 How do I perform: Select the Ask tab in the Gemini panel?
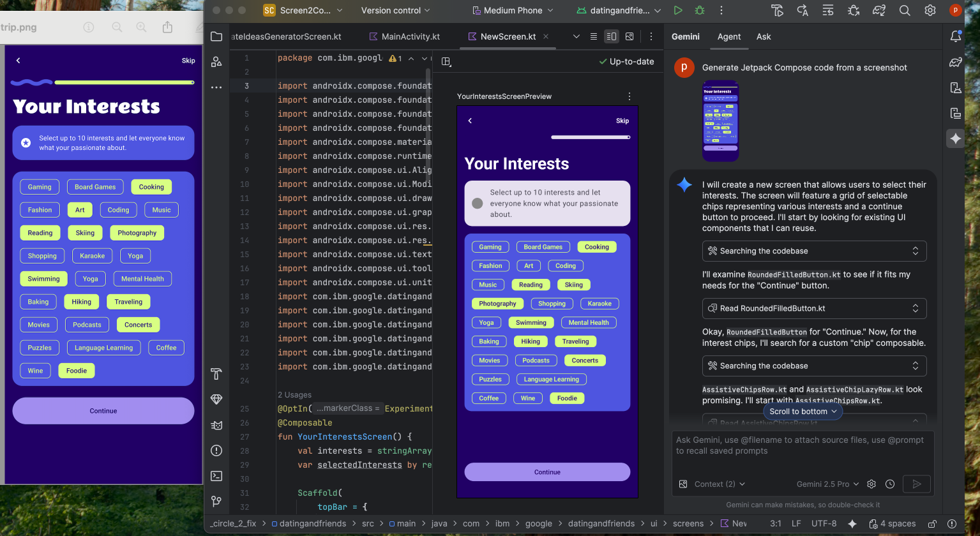(x=764, y=36)
